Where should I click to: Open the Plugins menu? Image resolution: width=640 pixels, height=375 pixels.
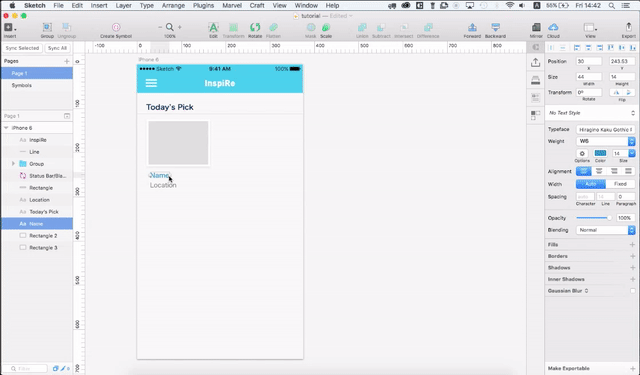click(x=203, y=5)
